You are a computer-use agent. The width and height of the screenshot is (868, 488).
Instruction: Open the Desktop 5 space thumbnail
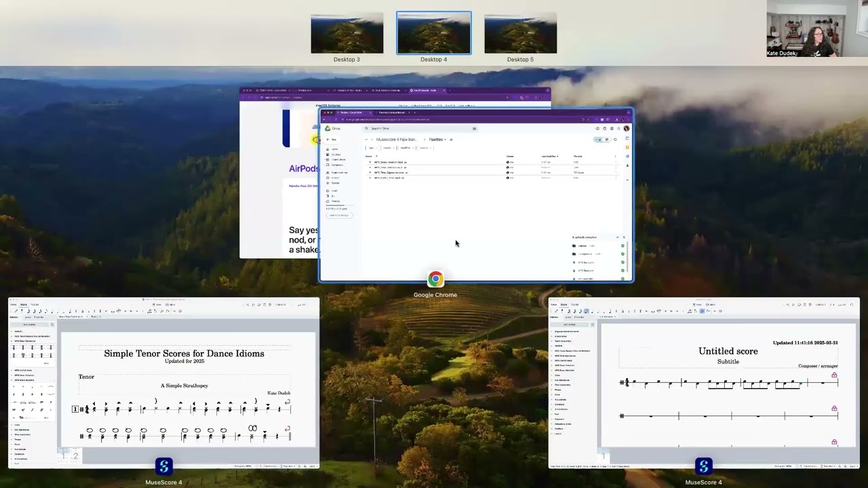click(520, 34)
